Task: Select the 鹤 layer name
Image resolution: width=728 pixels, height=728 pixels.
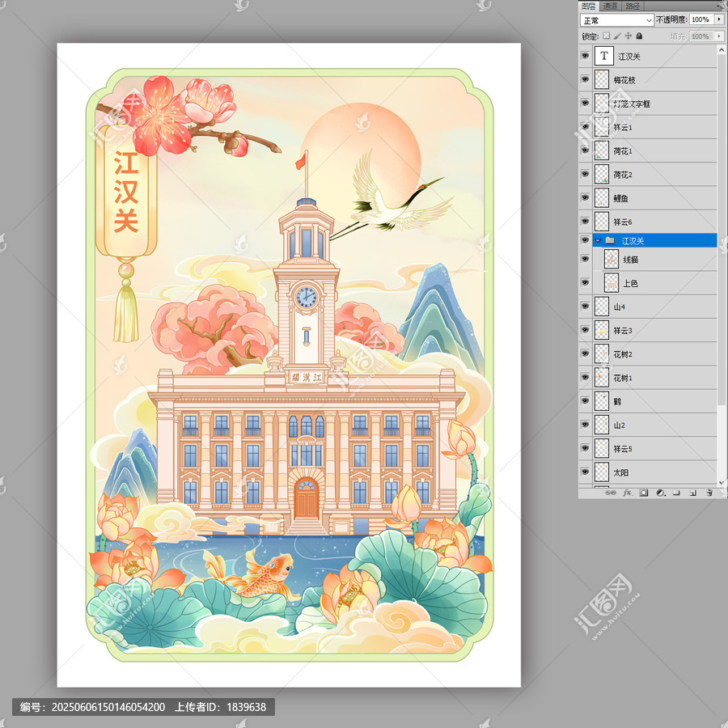Action: click(617, 401)
